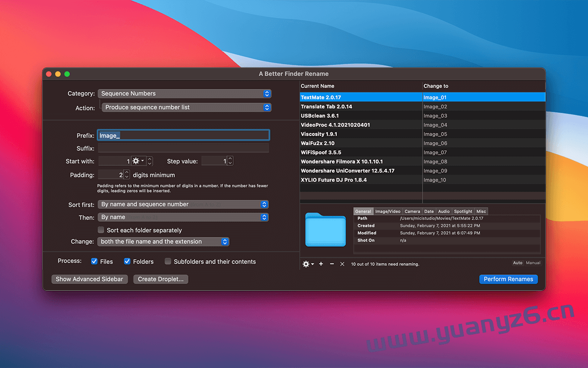The height and width of the screenshot is (368, 588).
Task: Click Show Advanced Sidebar
Action: [89, 279]
